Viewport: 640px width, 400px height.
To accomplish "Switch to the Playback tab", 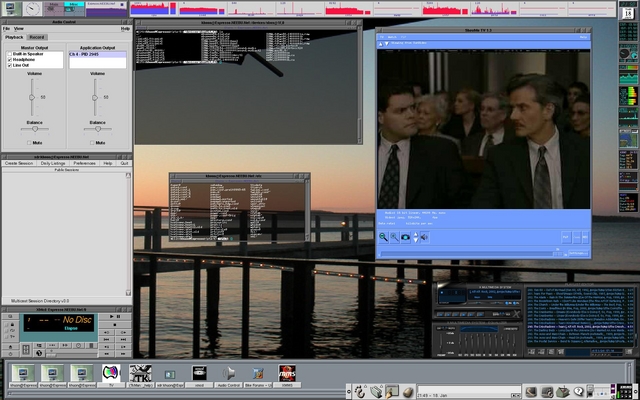I will coord(14,37).
